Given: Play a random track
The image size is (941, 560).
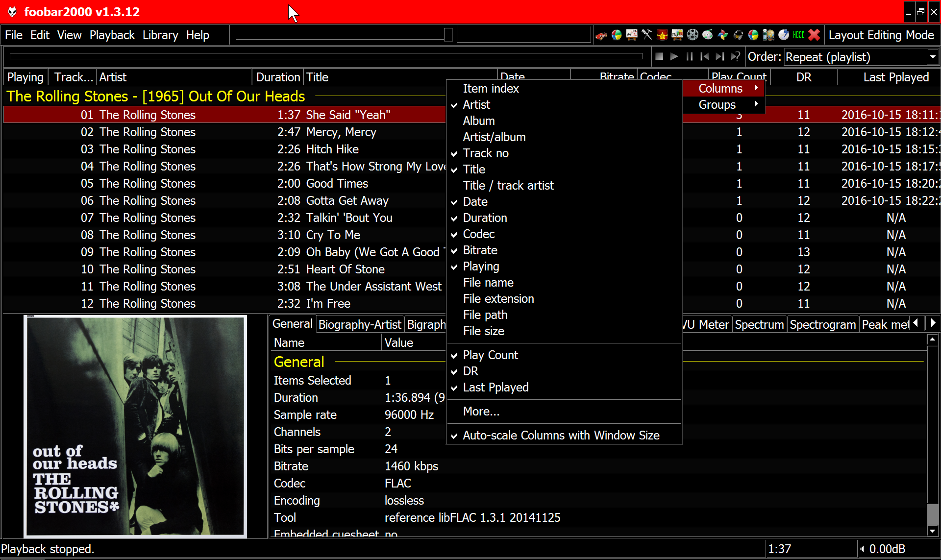Looking at the screenshot, I should (x=735, y=57).
